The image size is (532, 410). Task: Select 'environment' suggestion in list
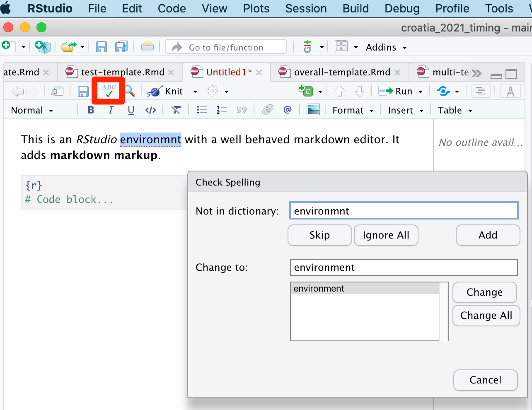pyautogui.click(x=365, y=289)
